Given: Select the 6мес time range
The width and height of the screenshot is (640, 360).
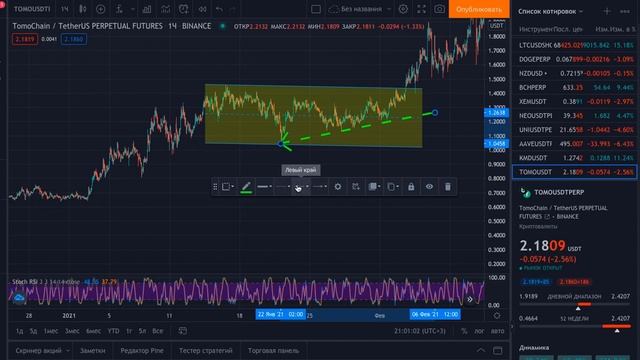Looking at the screenshot, I should coord(93,331).
